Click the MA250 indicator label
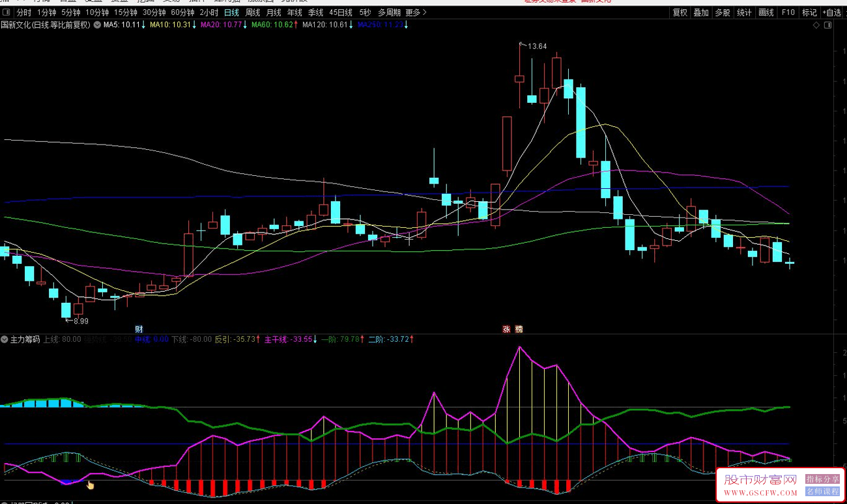Viewport: 847px width, 504px height. pyautogui.click(x=383, y=25)
